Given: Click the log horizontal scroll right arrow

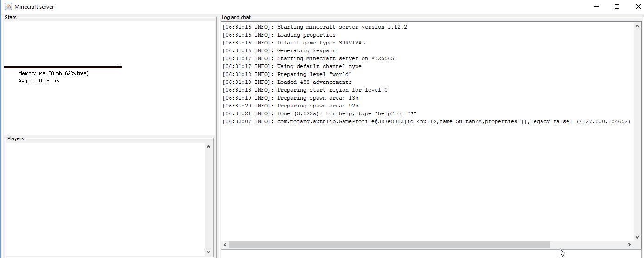Looking at the screenshot, I should pyautogui.click(x=629, y=245).
